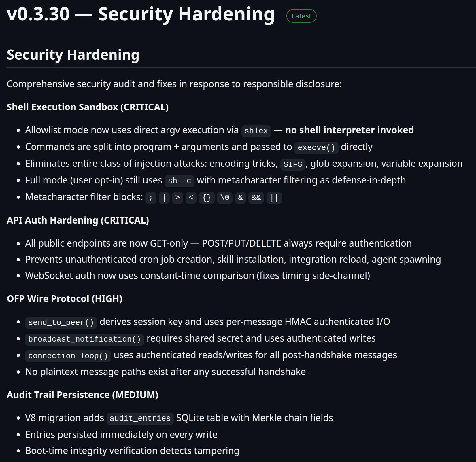Click the curly braces {} code chip
Screen dimensions: 476x462
click(207, 198)
